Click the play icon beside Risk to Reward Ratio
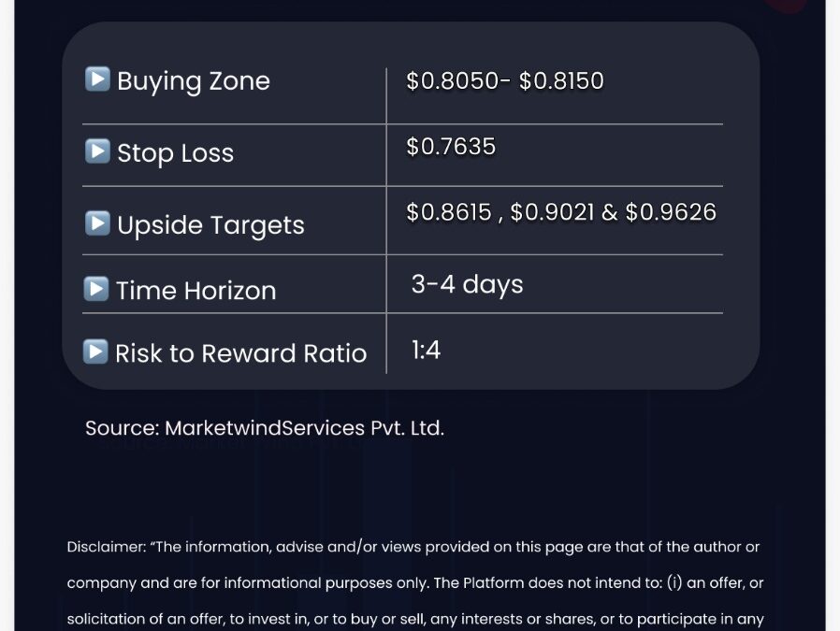Viewport: 840px width, 631px height. [x=95, y=351]
